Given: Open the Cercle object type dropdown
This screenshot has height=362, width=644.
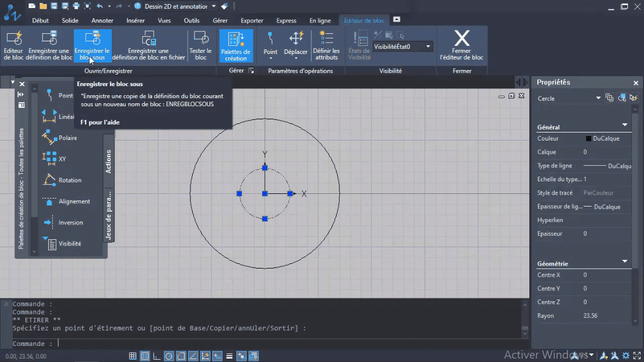Looking at the screenshot, I should [598, 99].
